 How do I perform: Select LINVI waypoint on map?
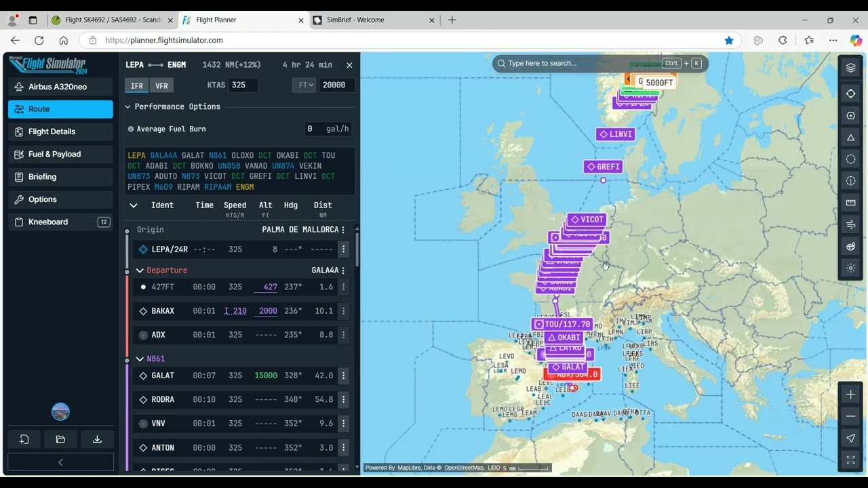click(615, 134)
